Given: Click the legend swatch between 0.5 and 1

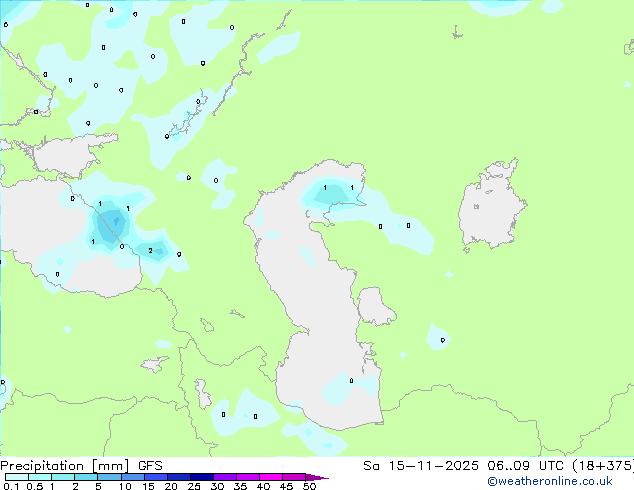Looking at the screenshot, I should 40,477.
